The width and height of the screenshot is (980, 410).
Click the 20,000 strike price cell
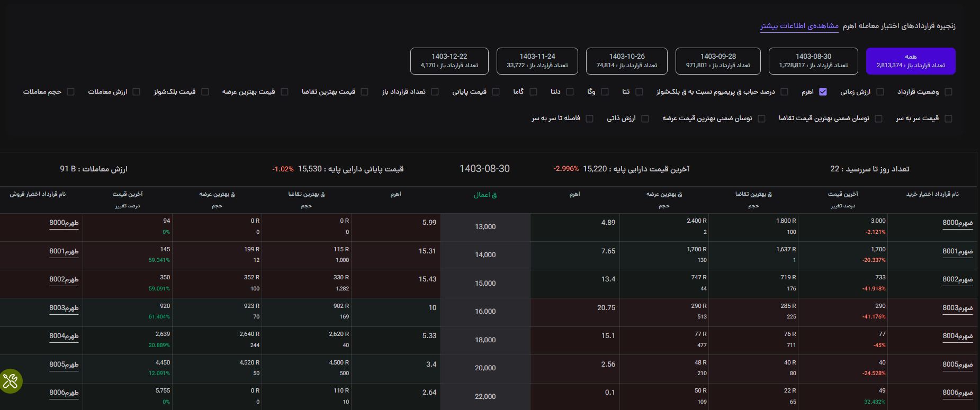[x=485, y=368]
